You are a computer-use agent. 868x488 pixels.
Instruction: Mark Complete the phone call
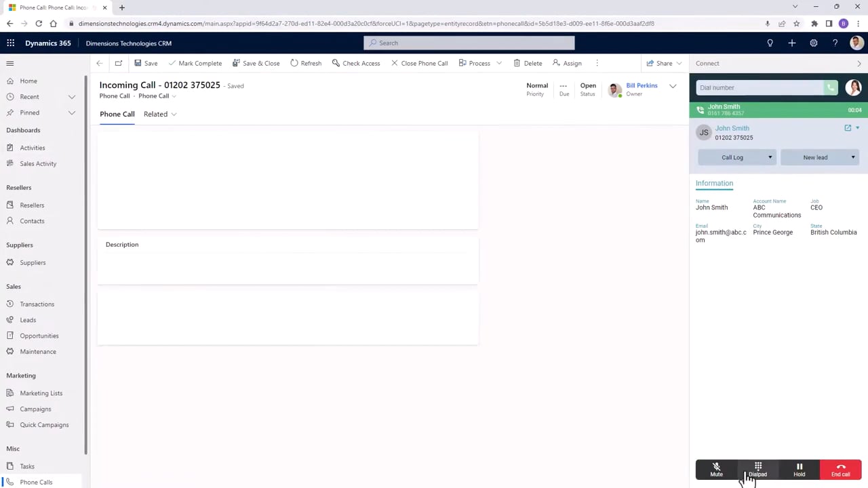point(195,63)
